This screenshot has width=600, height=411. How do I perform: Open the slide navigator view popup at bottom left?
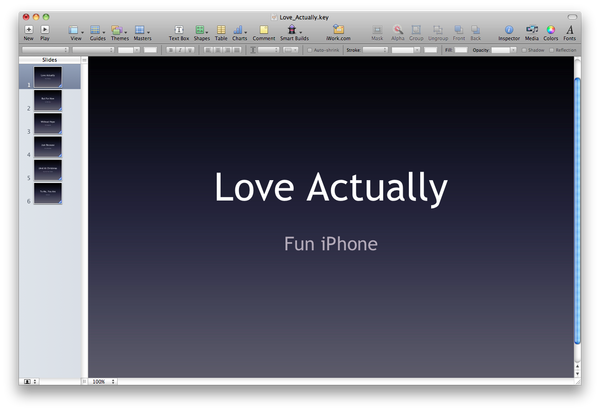click(x=30, y=382)
